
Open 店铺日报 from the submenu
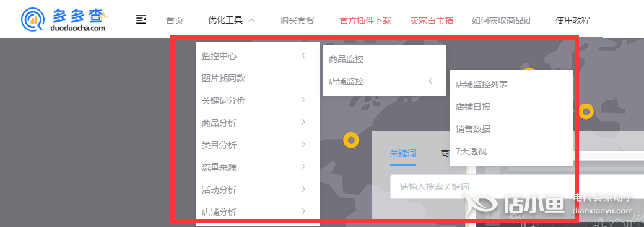[x=511, y=107]
